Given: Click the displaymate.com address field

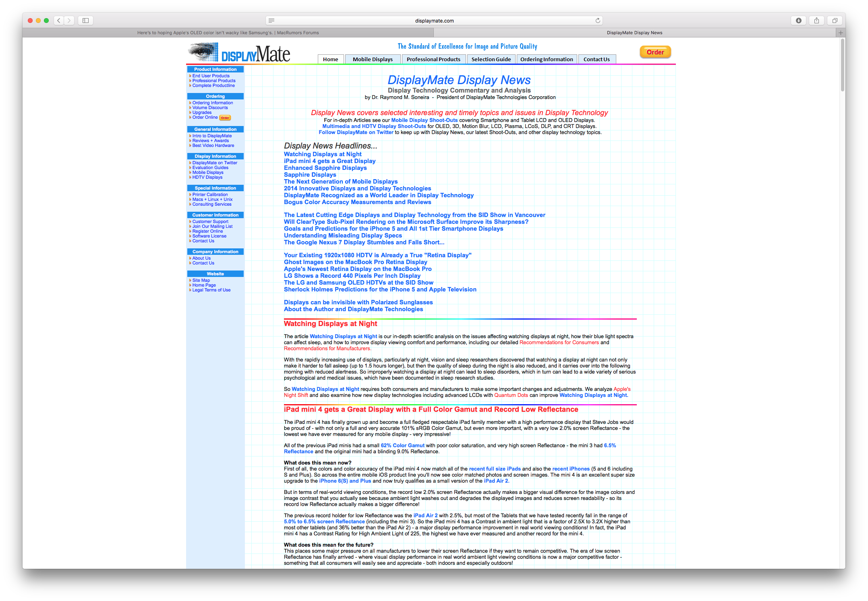Looking at the screenshot, I should pos(434,21).
